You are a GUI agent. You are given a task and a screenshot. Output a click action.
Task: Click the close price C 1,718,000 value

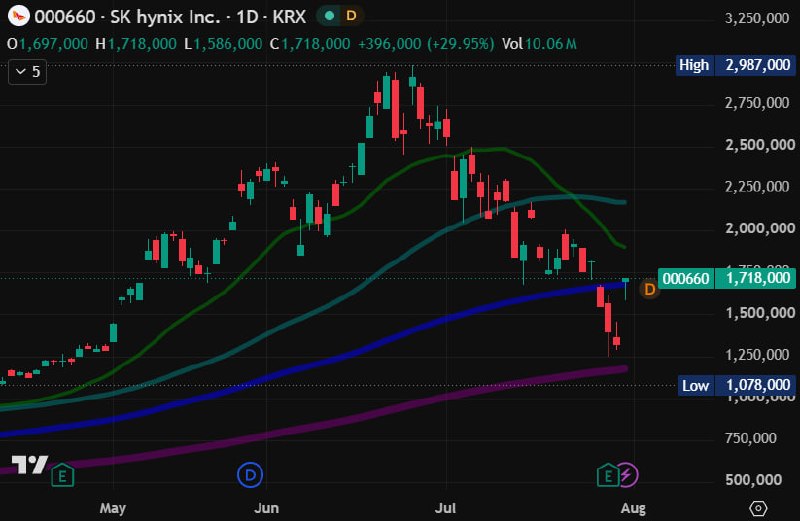click(310, 44)
